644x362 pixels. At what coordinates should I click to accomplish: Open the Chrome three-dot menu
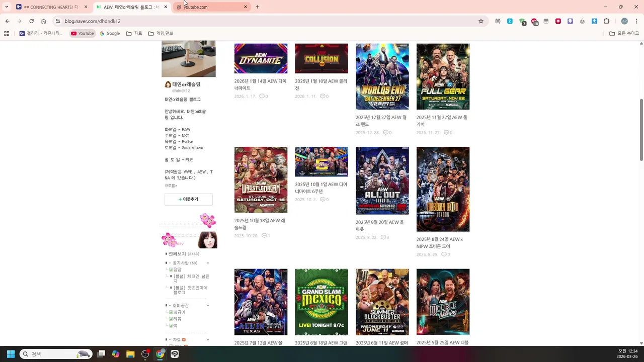636,21
